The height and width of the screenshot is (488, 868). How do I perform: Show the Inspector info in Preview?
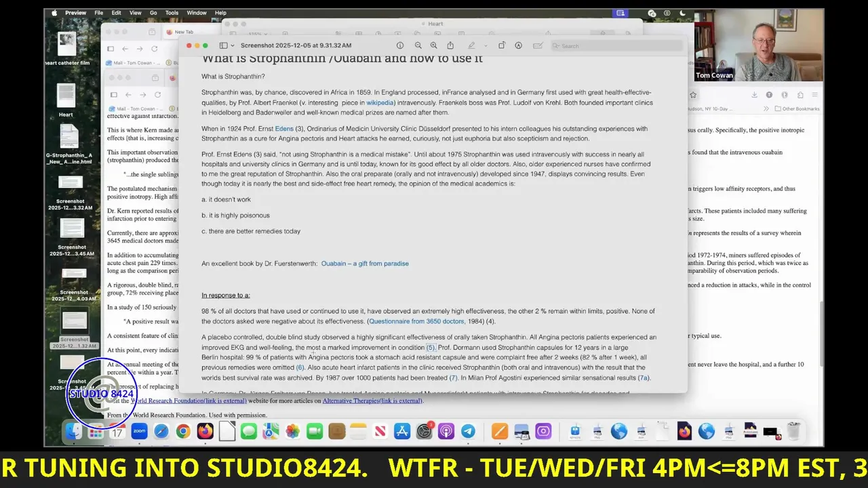400,45
